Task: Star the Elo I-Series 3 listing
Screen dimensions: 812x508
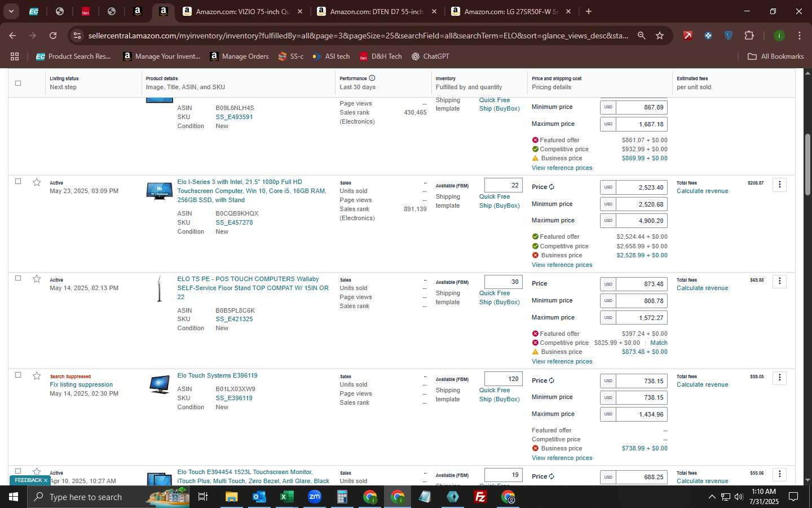Action: point(37,182)
